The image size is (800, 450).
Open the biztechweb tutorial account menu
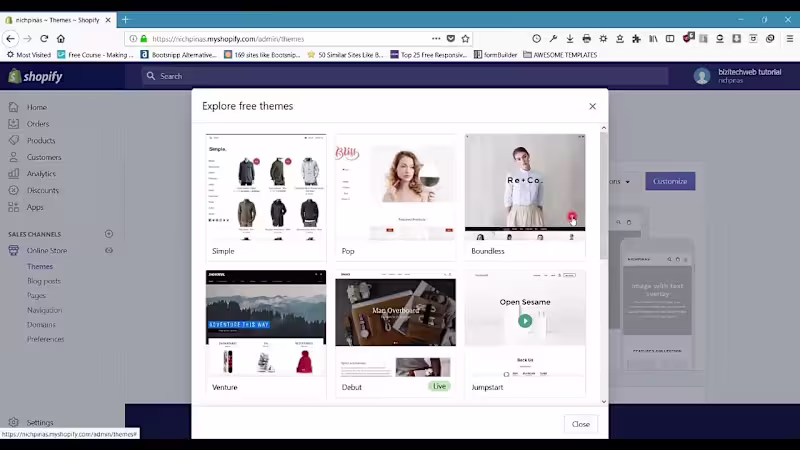tap(738, 76)
